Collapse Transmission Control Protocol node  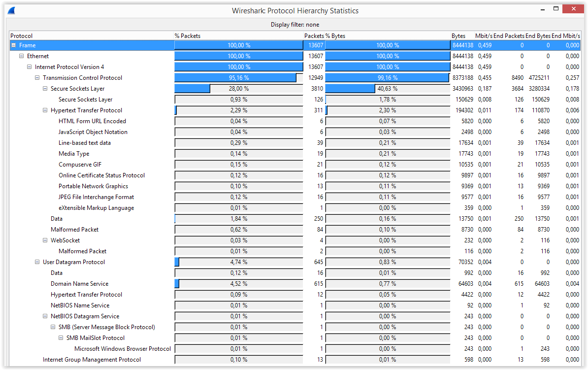tap(37, 78)
